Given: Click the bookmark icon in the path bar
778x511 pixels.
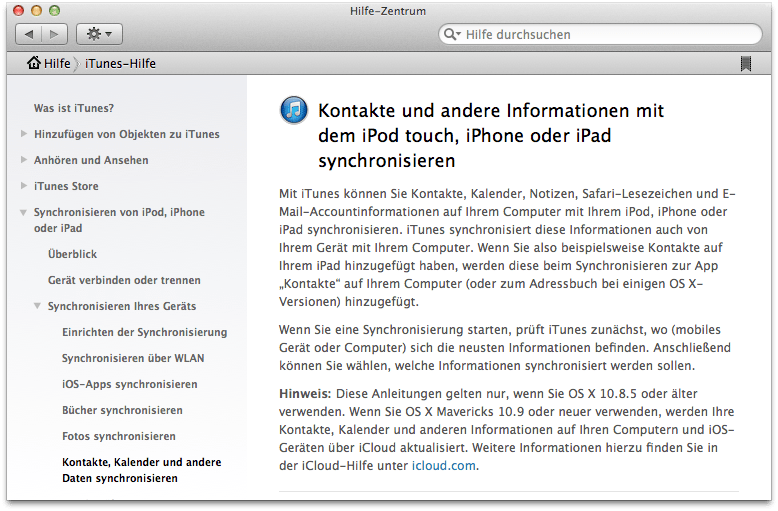Looking at the screenshot, I should coord(746,64).
